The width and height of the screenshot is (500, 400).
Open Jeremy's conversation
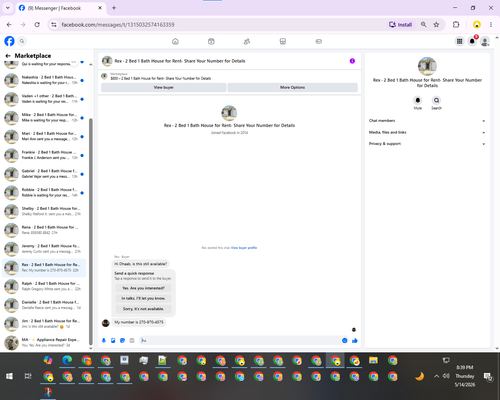(44, 249)
